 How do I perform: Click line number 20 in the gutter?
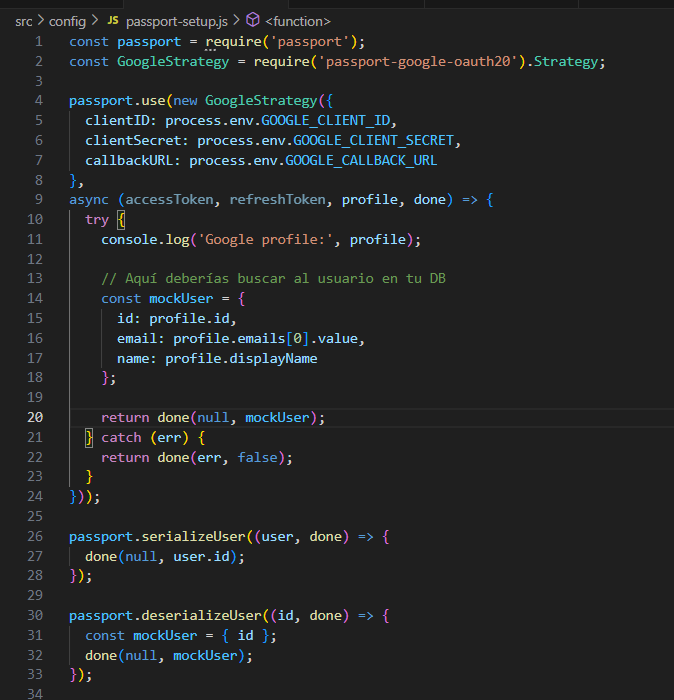click(35, 417)
